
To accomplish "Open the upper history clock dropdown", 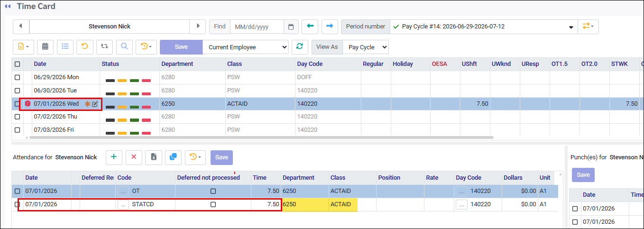I will point(146,47).
